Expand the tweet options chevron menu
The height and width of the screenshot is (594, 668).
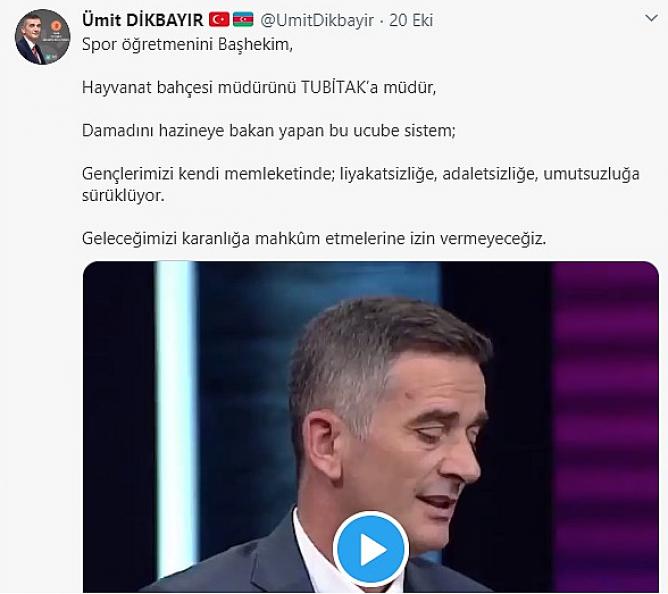[x=651, y=18]
